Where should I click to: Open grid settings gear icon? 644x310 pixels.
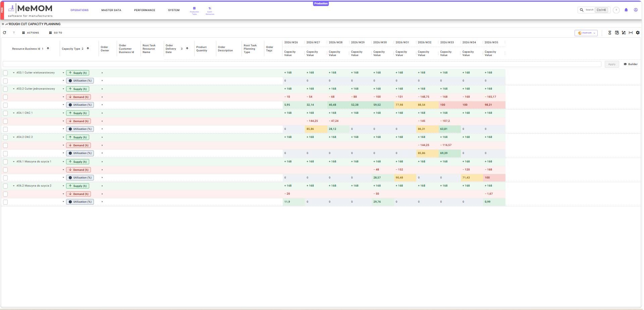[x=638, y=33]
